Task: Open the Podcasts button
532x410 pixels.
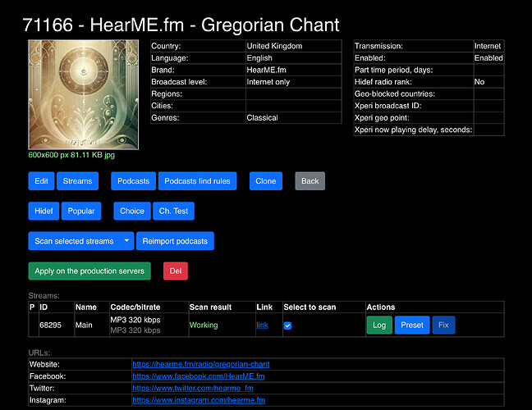Action: [x=133, y=180]
